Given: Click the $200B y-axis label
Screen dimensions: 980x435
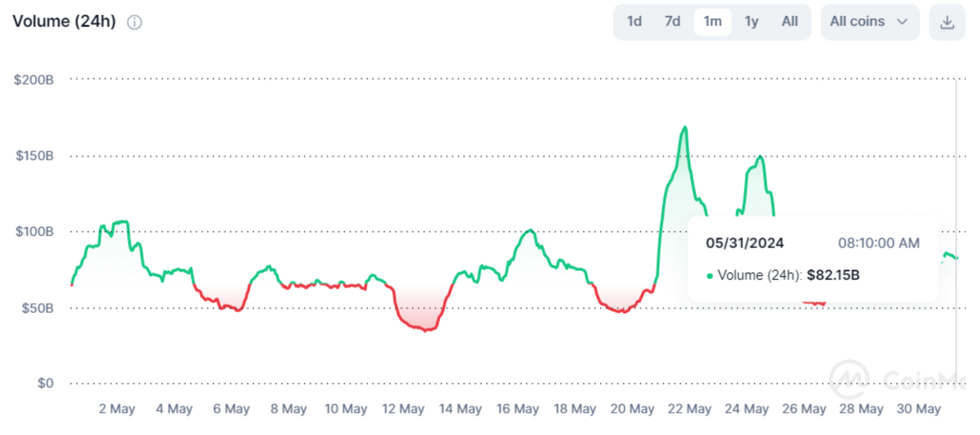Looking at the screenshot, I should pos(33,80).
